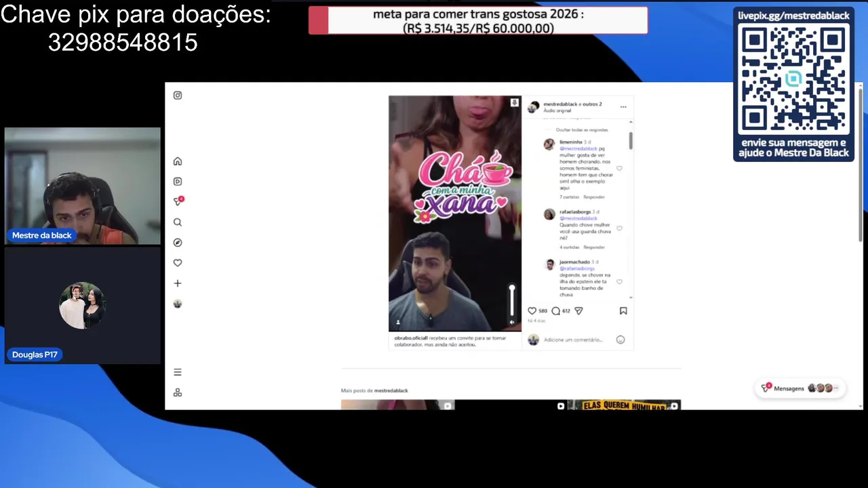
Task: Click the comments panel scrollbar
Action: tap(631, 141)
